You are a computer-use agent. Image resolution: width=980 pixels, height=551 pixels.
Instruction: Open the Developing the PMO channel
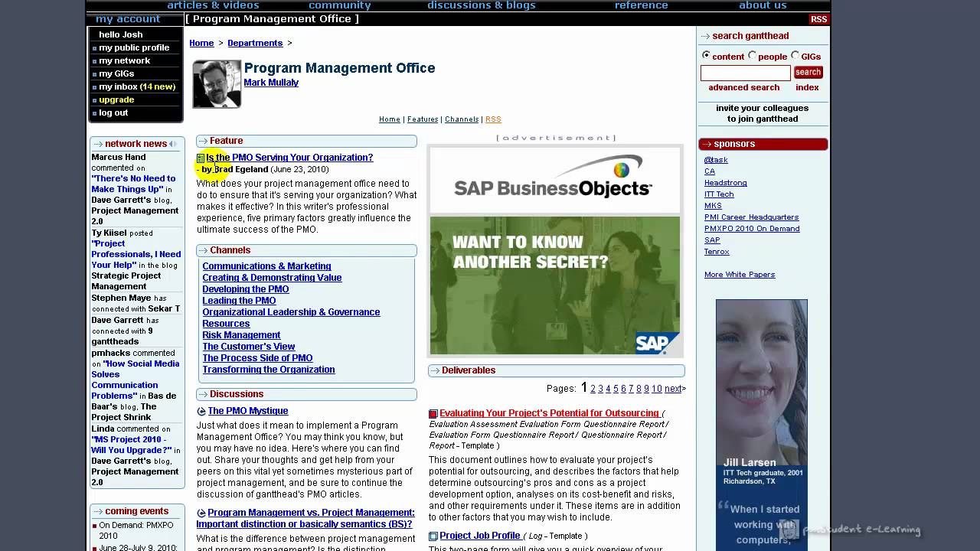[246, 289]
